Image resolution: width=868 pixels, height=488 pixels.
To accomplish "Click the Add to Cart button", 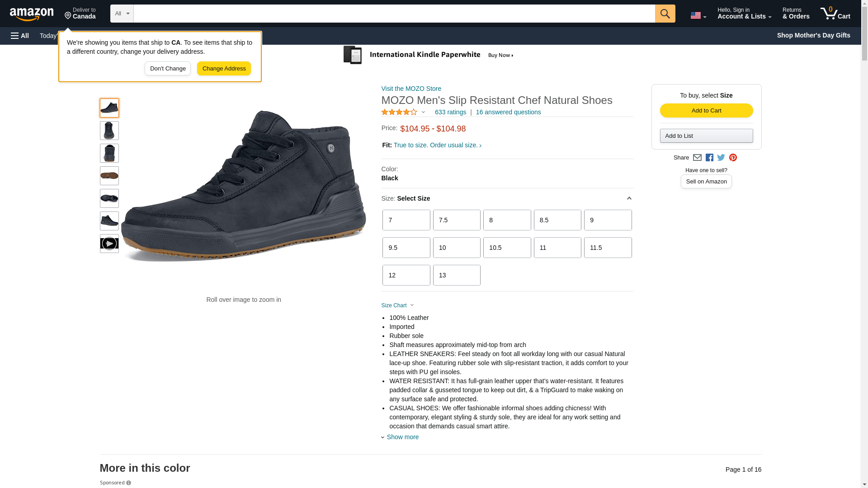I will 706,111.
